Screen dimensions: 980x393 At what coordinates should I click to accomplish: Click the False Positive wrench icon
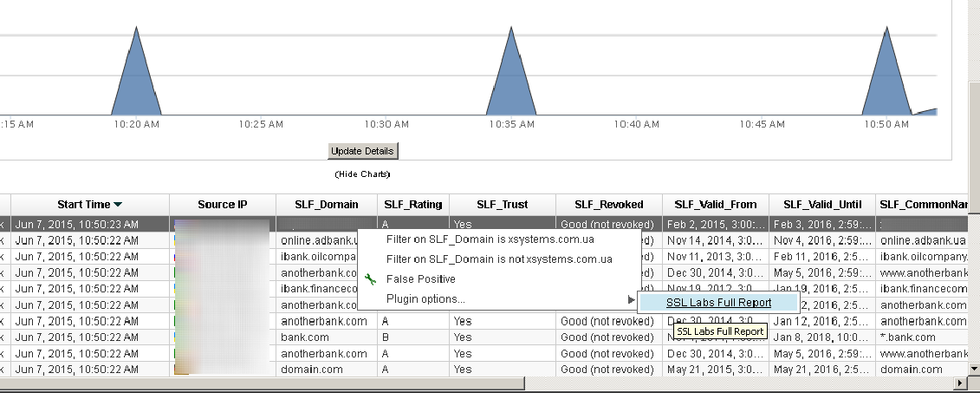(371, 279)
